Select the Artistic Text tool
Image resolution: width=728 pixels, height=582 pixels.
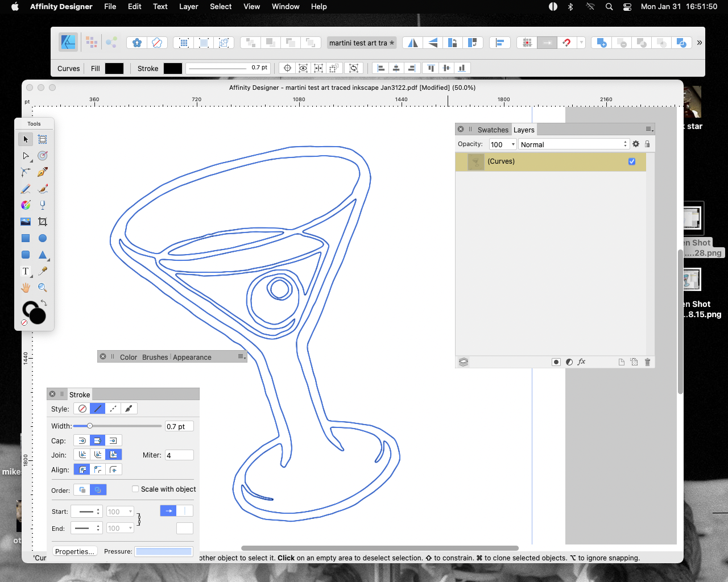(25, 271)
